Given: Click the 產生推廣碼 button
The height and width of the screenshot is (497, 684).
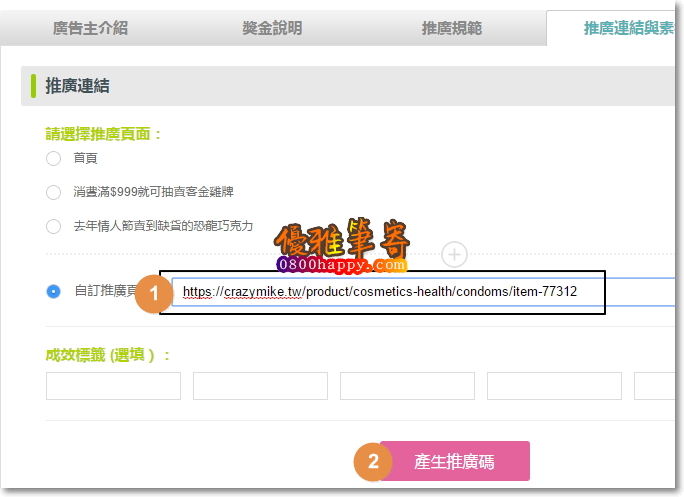Looking at the screenshot, I should pyautogui.click(x=455, y=461).
